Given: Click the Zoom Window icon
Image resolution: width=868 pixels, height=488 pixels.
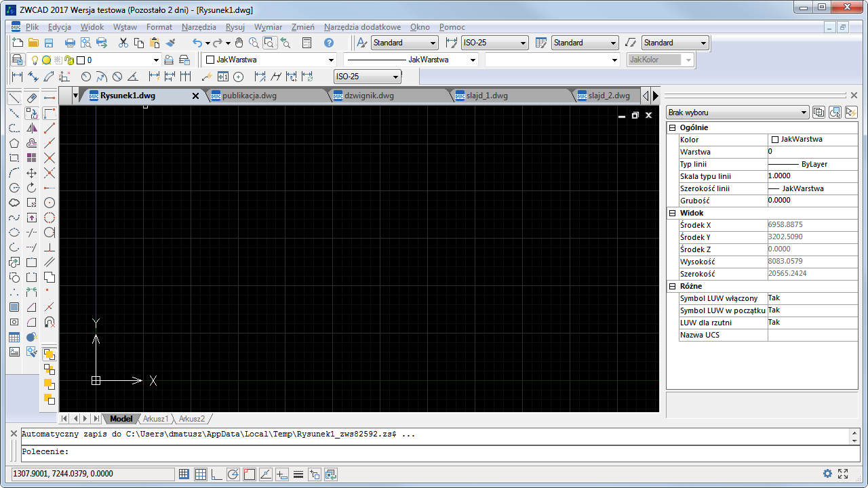Looking at the screenshot, I should click(x=269, y=43).
